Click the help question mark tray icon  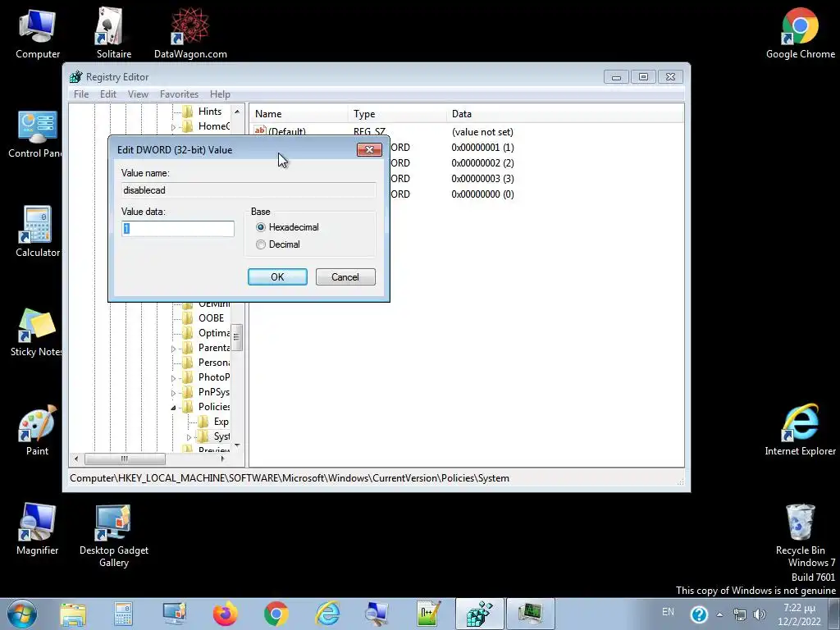pos(699,614)
